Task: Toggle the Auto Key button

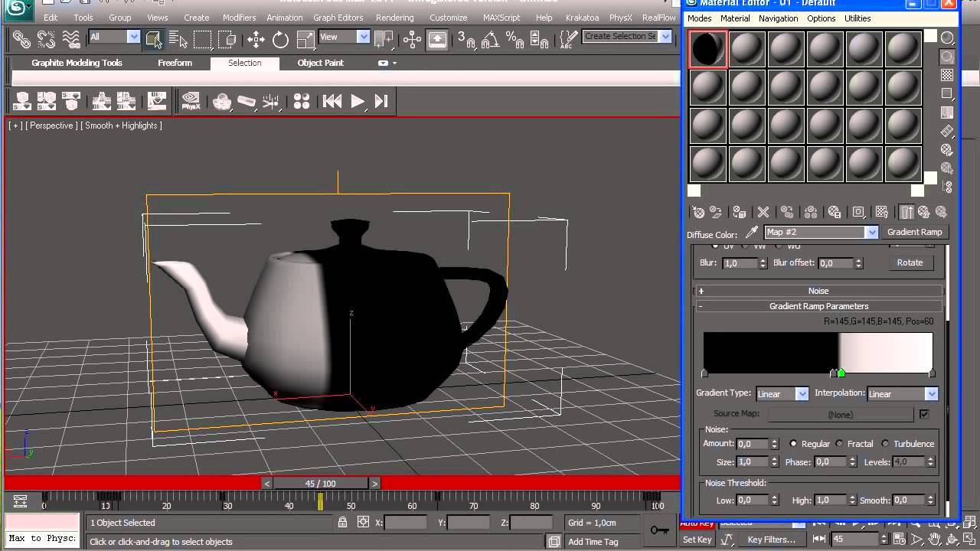Action: coord(697,523)
